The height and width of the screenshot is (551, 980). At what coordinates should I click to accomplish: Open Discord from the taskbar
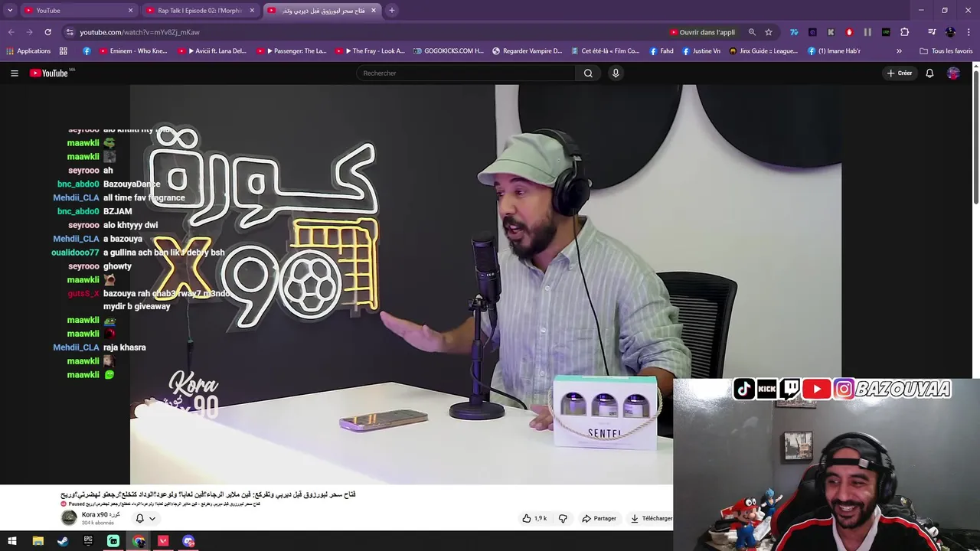(188, 541)
